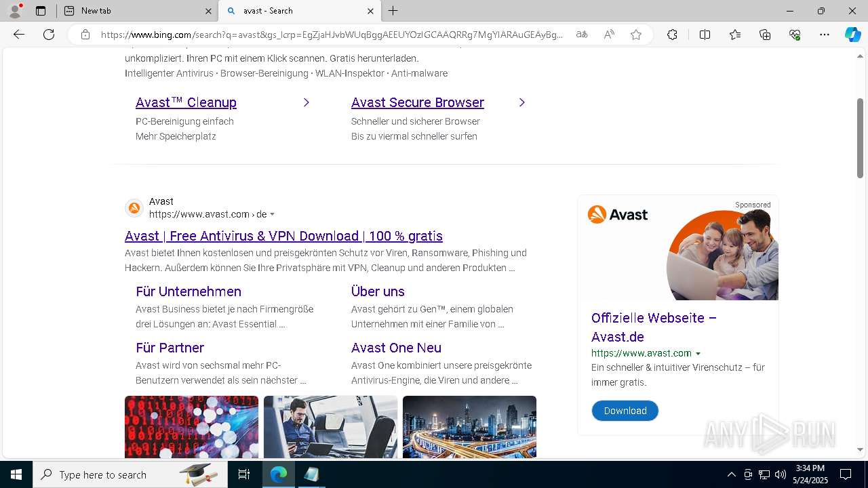This screenshot has width=868, height=488.
Task: Open 'Für Partner' sublink
Action: (x=170, y=348)
